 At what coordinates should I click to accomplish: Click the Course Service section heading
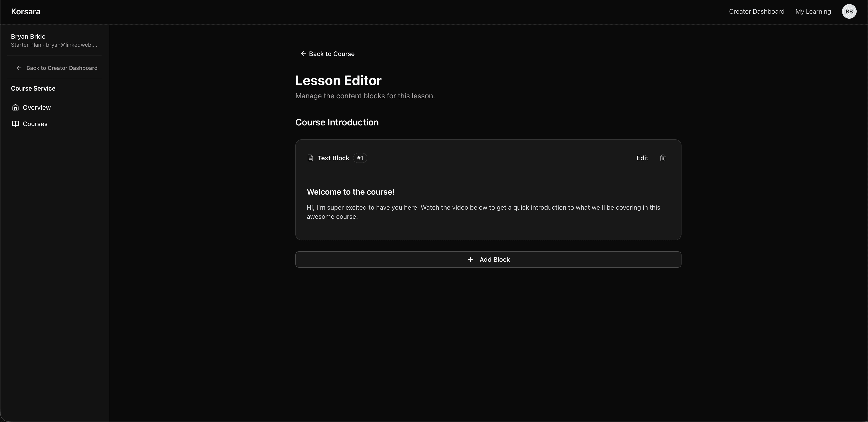coord(33,88)
